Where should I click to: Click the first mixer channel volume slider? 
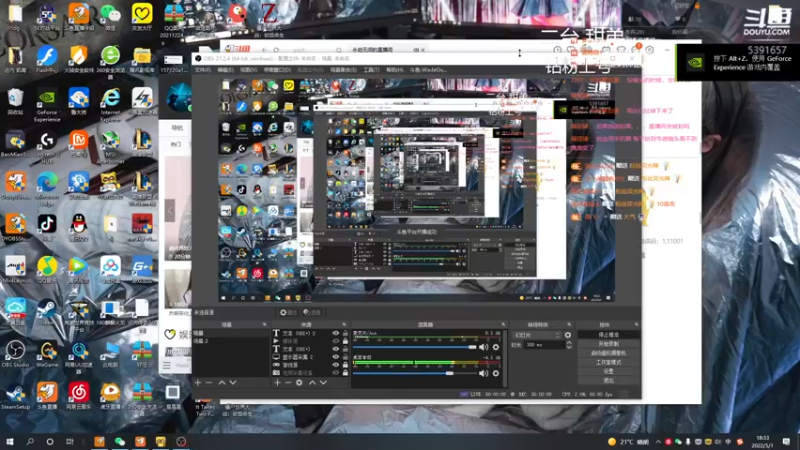415,347
